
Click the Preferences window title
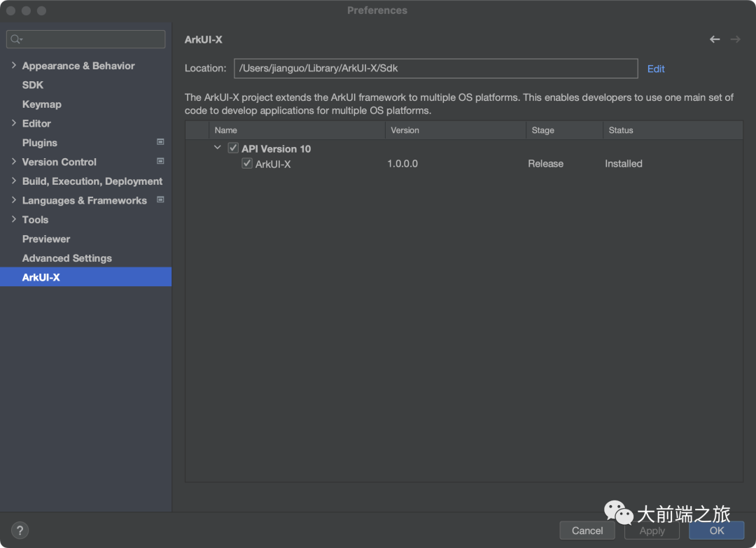point(377,10)
